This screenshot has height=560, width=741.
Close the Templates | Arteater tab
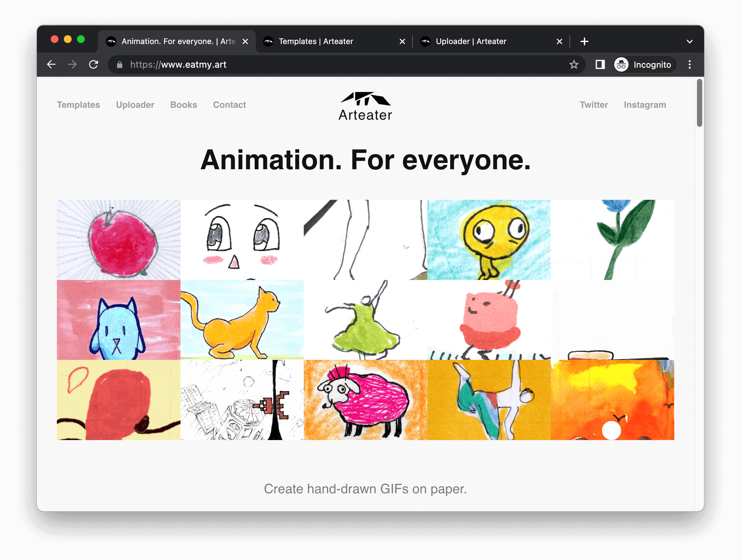402,41
